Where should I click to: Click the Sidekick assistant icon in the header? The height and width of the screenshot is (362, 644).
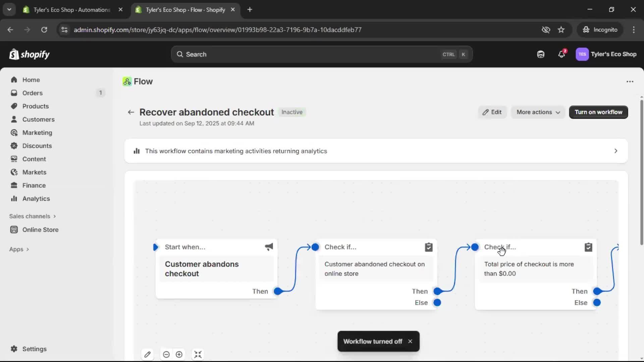(540, 54)
